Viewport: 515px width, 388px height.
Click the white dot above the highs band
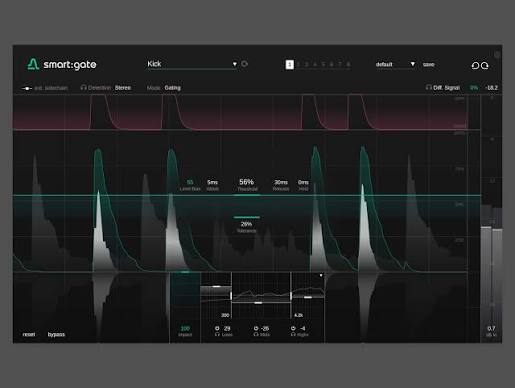coord(321,275)
